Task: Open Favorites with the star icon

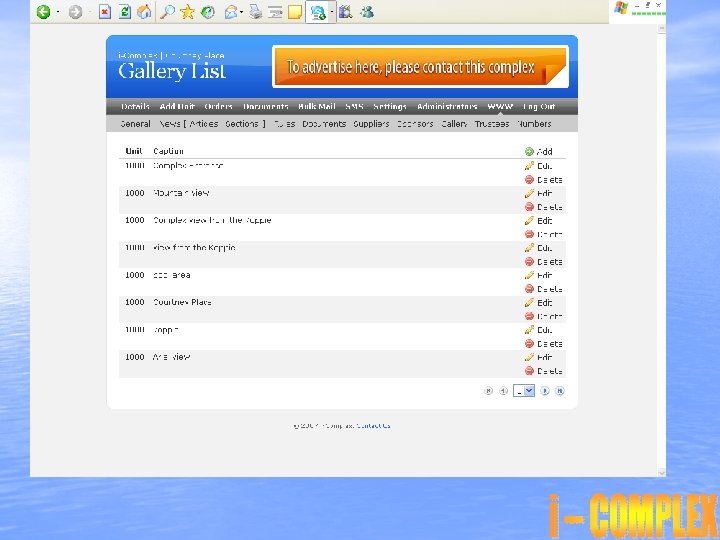Action: pyautogui.click(x=187, y=12)
